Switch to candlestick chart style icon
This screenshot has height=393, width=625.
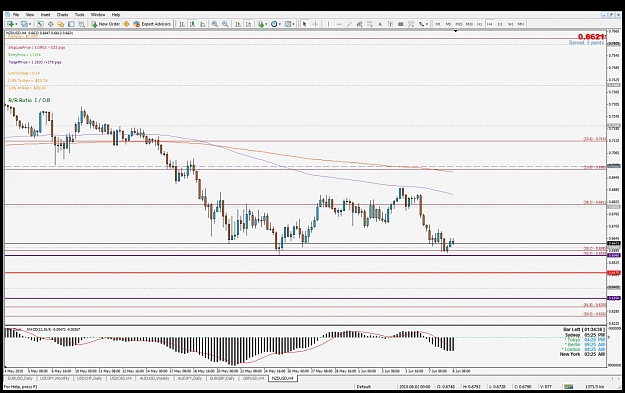point(192,24)
